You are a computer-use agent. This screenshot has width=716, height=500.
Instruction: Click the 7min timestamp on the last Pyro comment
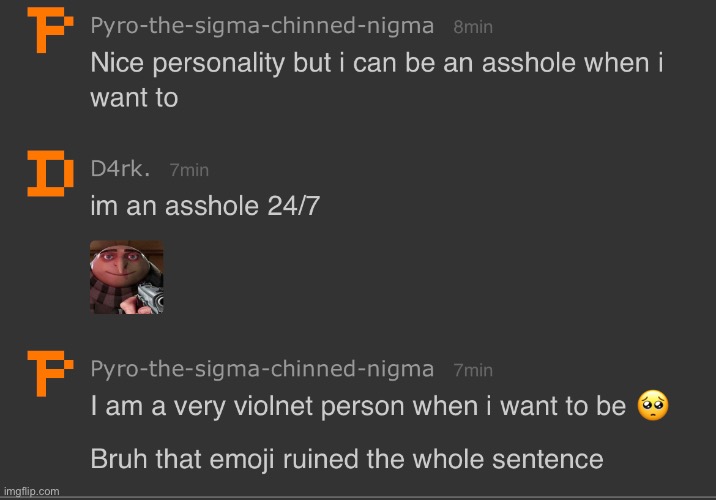(x=473, y=370)
